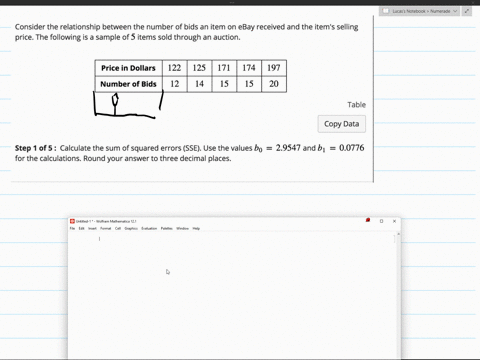
Task: Open the Help menu in Mathematica
Action: [196, 228]
